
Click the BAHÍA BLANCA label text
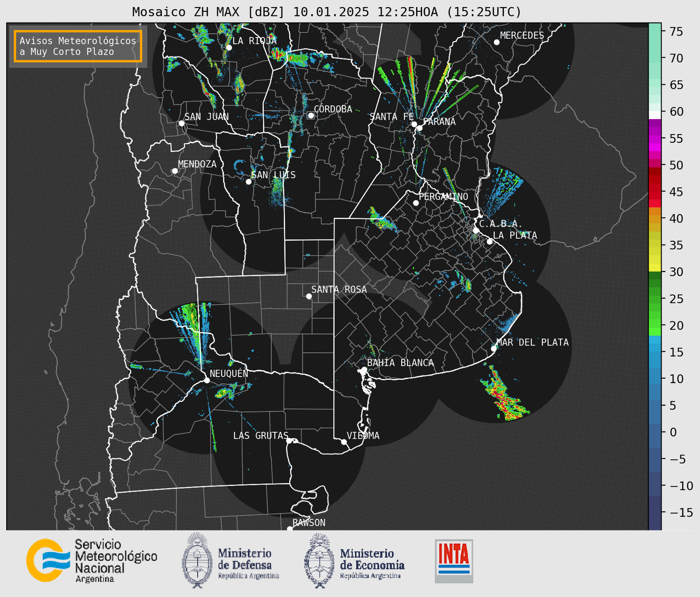coord(400,363)
